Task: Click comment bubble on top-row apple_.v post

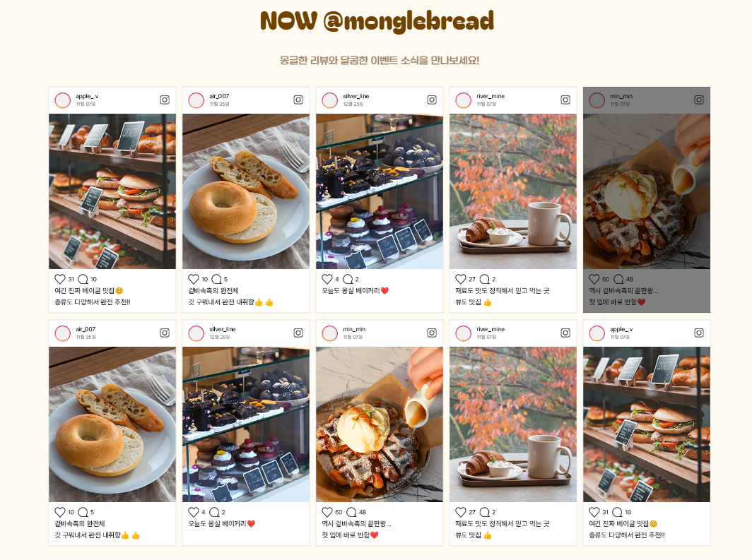Action: [83, 279]
